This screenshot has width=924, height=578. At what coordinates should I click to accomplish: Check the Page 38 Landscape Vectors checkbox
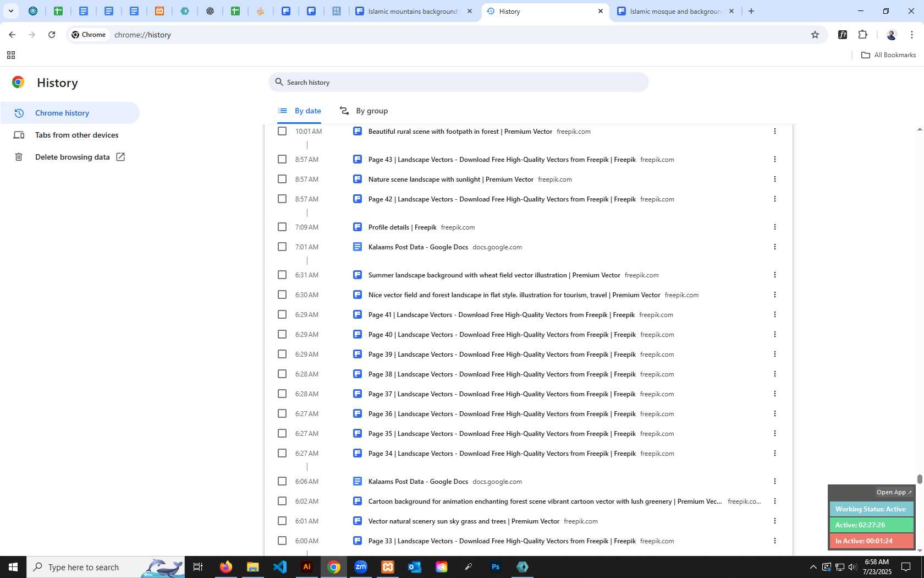click(x=282, y=374)
